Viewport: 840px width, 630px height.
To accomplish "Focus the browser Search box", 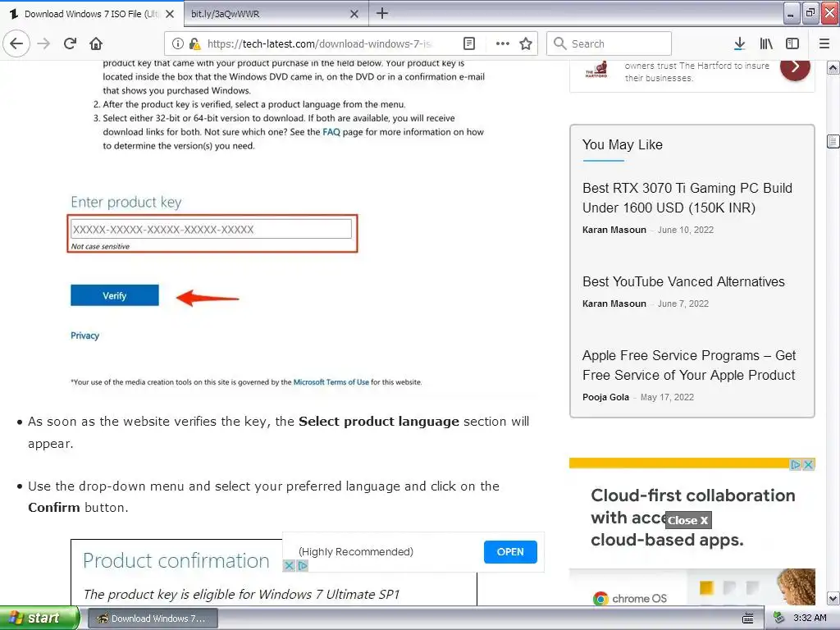I will pos(609,43).
